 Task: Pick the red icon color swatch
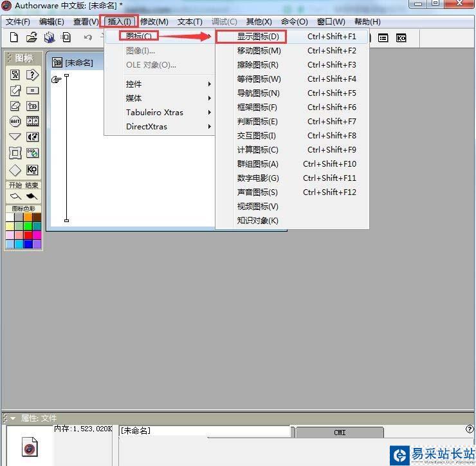[28, 235]
